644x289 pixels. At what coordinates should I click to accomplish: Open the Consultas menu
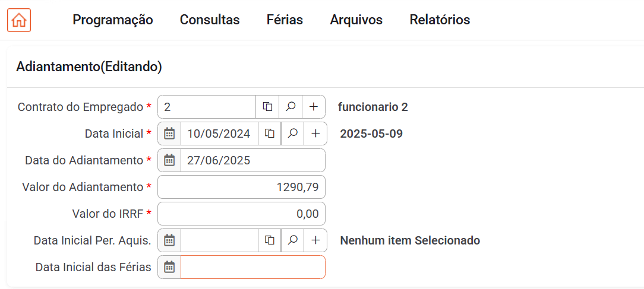[210, 20]
